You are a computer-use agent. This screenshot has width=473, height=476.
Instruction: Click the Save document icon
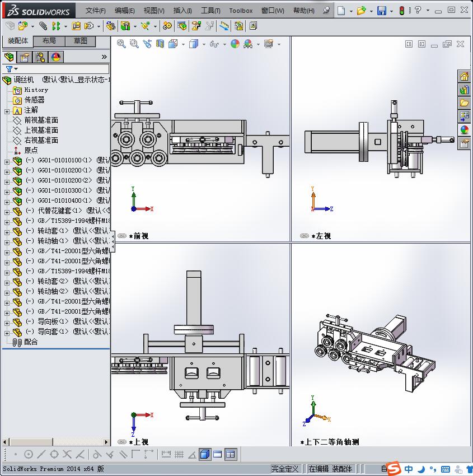381,11
